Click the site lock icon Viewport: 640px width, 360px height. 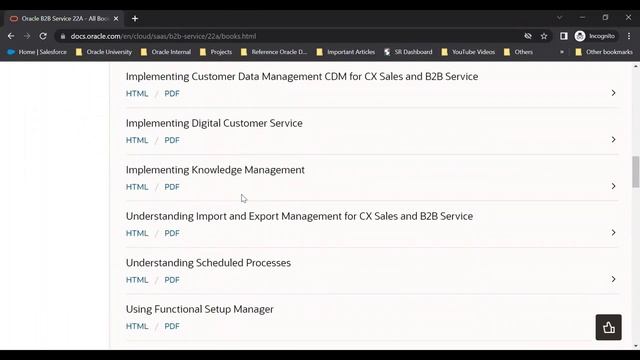pos(63,36)
